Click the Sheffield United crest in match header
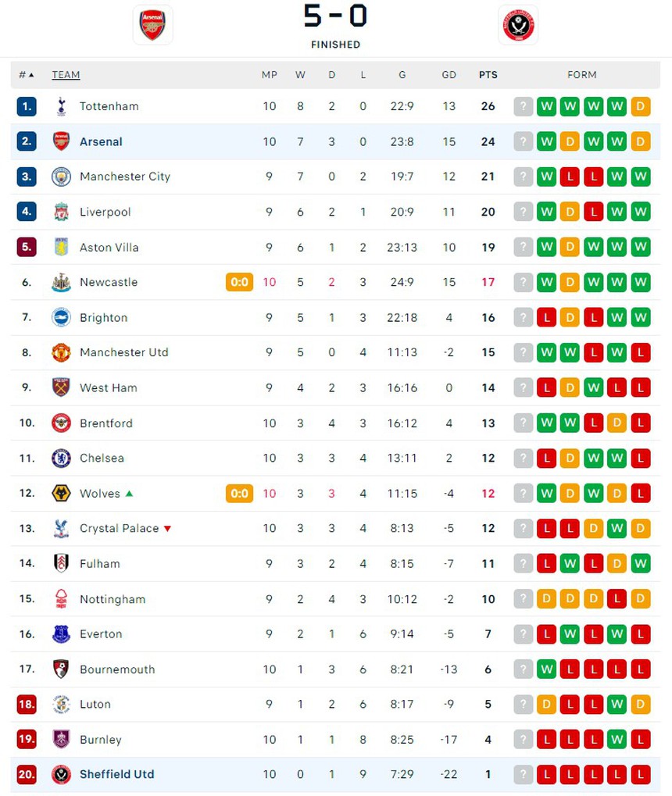This screenshot has height=796, width=672. click(518, 25)
